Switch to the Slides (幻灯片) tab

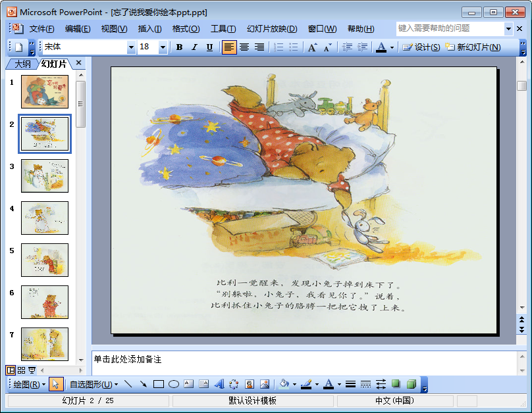click(x=53, y=64)
